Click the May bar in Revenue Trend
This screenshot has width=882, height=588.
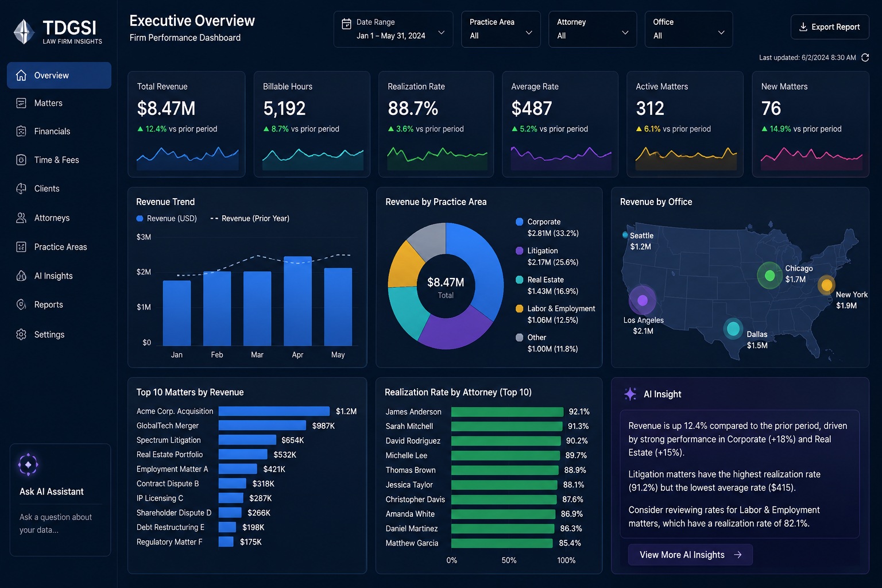338,307
